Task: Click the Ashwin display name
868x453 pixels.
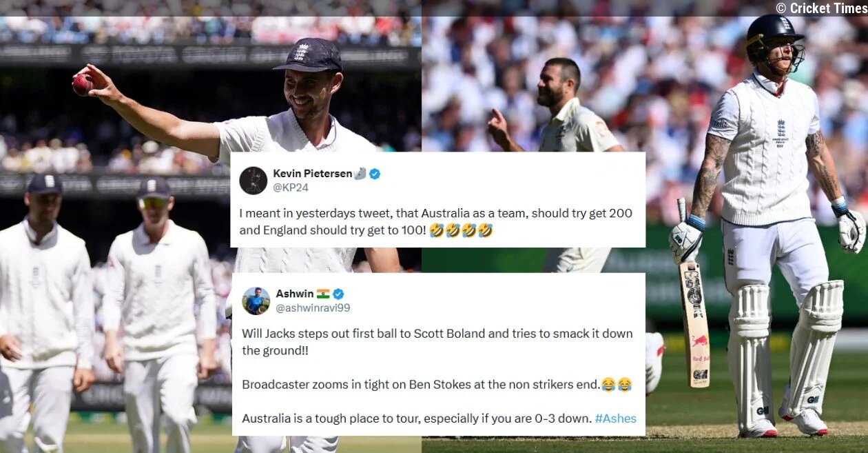Action: [x=295, y=294]
